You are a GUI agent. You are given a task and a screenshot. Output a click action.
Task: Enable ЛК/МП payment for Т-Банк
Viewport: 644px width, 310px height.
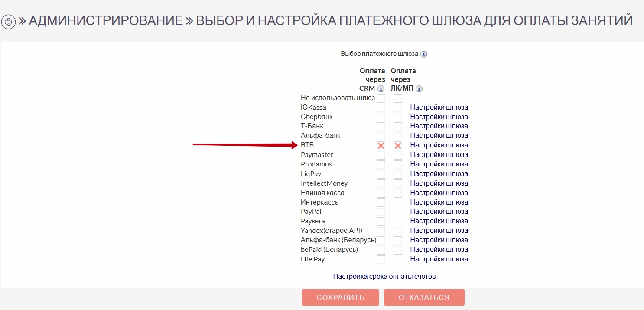(x=398, y=126)
